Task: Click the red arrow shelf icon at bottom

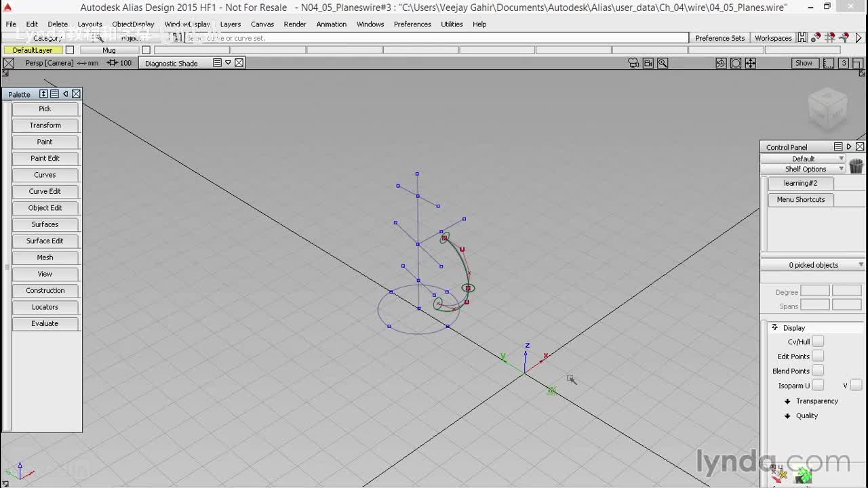Action: 778,472
